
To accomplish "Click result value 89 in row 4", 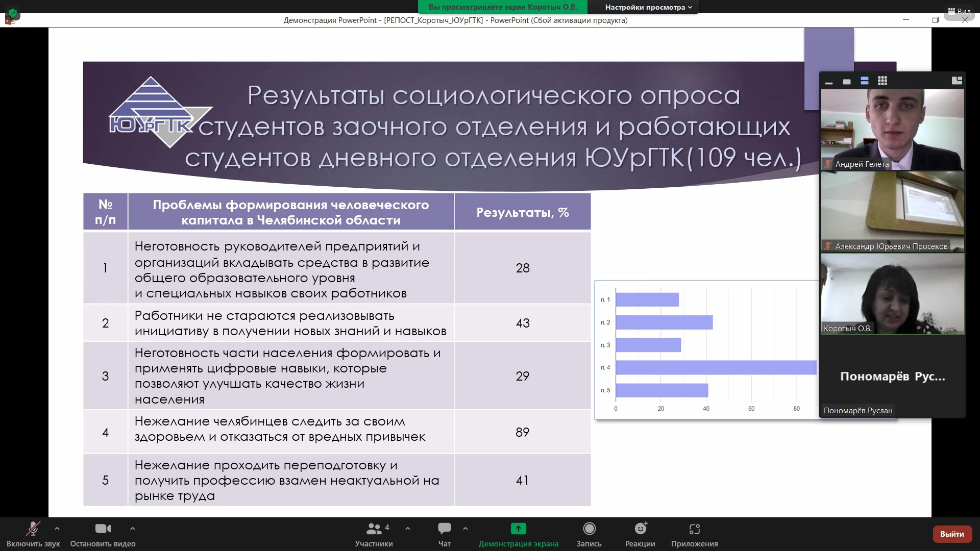I will coord(523,432).
